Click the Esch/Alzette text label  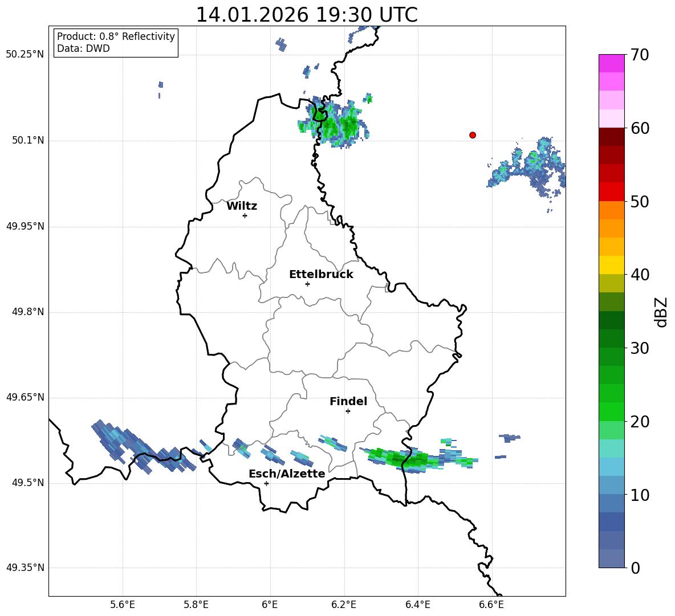click(287, 474)
